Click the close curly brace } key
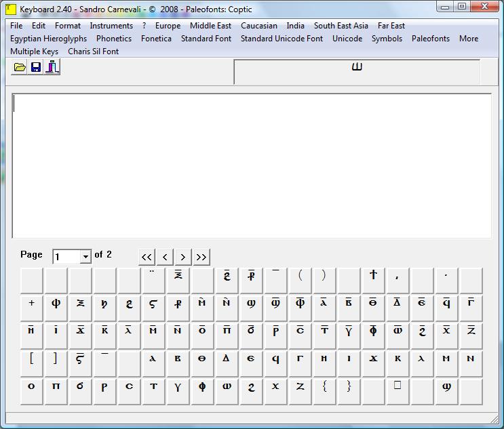Screen dimensions: 504x429 tap(349, 392)
